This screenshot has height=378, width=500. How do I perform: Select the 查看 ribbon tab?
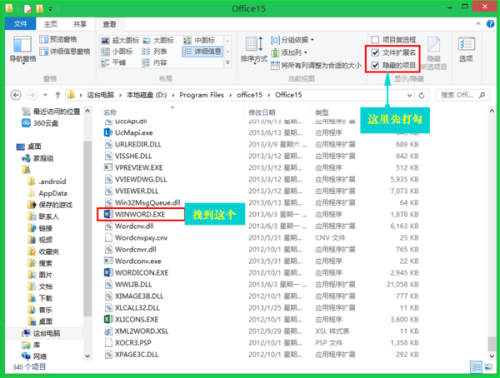pos(109,24)
